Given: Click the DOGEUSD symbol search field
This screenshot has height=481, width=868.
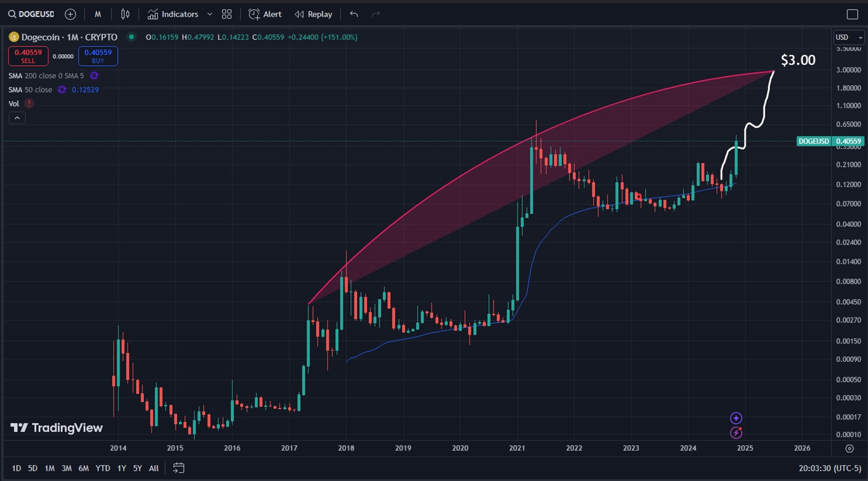Looking at the screenshot, I should [x=31, y=14].
